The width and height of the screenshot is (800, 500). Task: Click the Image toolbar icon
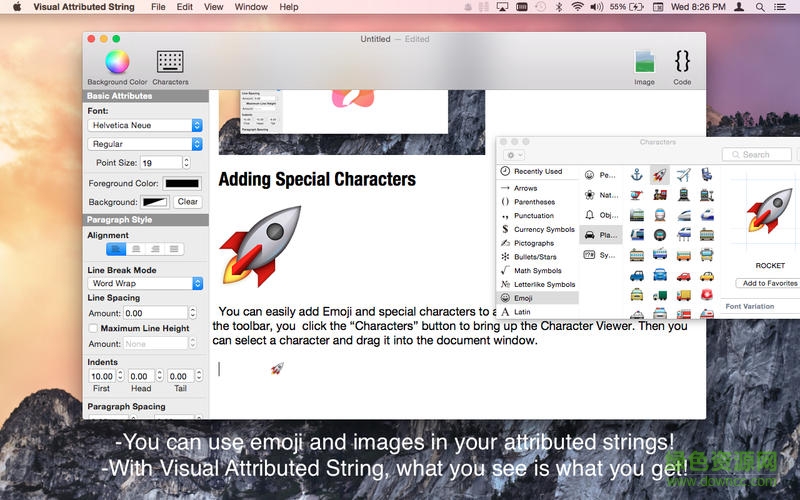[x=644, y=61]
